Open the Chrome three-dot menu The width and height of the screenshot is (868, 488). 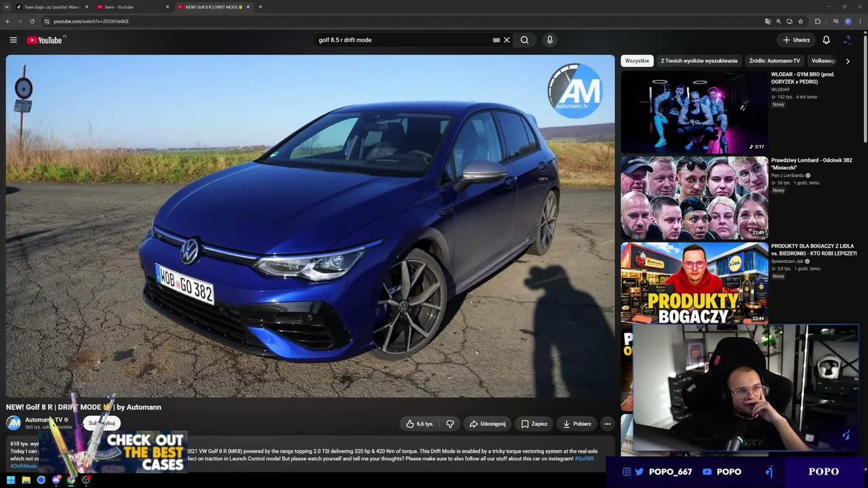(x=860, y=21)
